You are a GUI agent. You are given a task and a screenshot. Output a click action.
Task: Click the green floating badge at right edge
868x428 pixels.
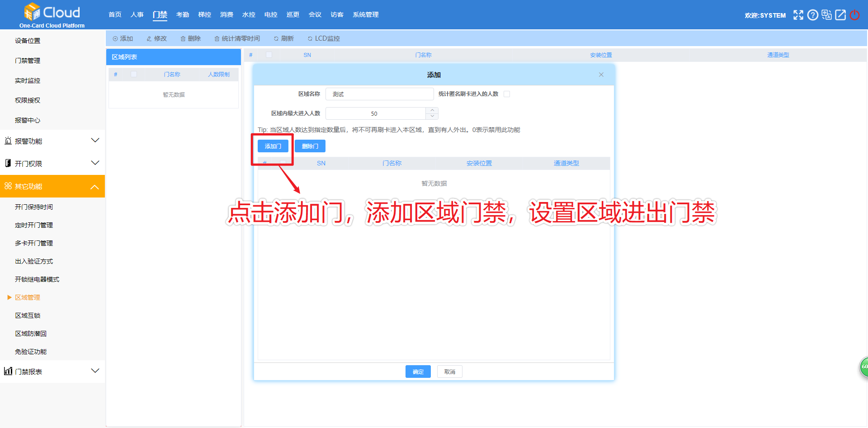click(x=864, y=367)
